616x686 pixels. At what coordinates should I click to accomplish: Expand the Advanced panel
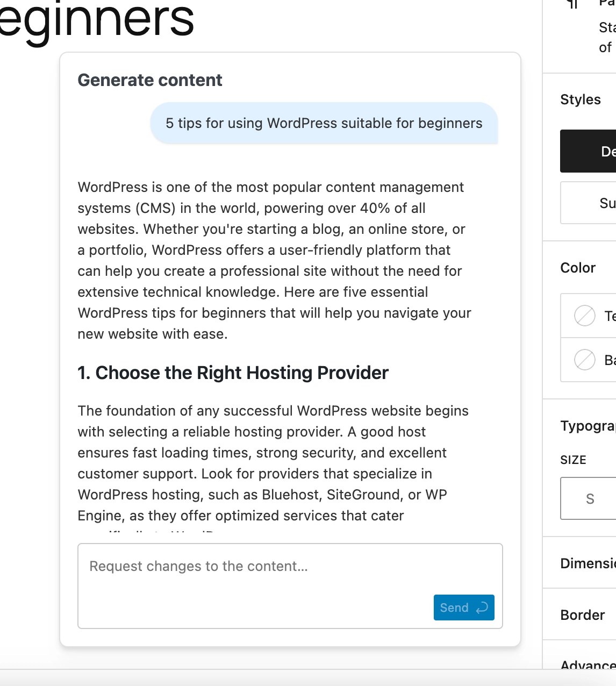point(588,664)
